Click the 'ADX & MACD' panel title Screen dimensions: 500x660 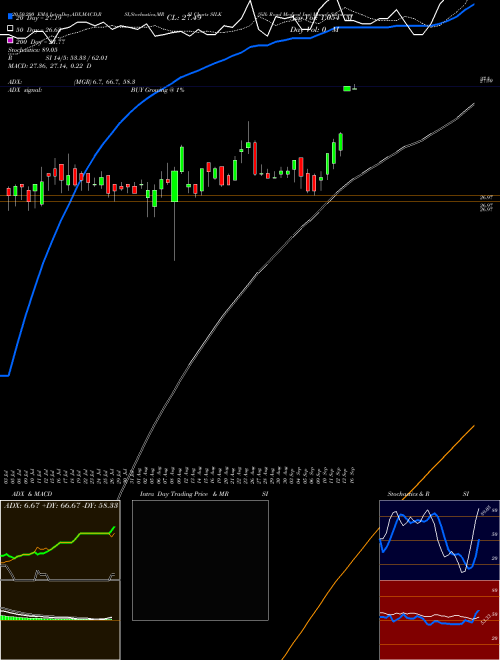32,494
